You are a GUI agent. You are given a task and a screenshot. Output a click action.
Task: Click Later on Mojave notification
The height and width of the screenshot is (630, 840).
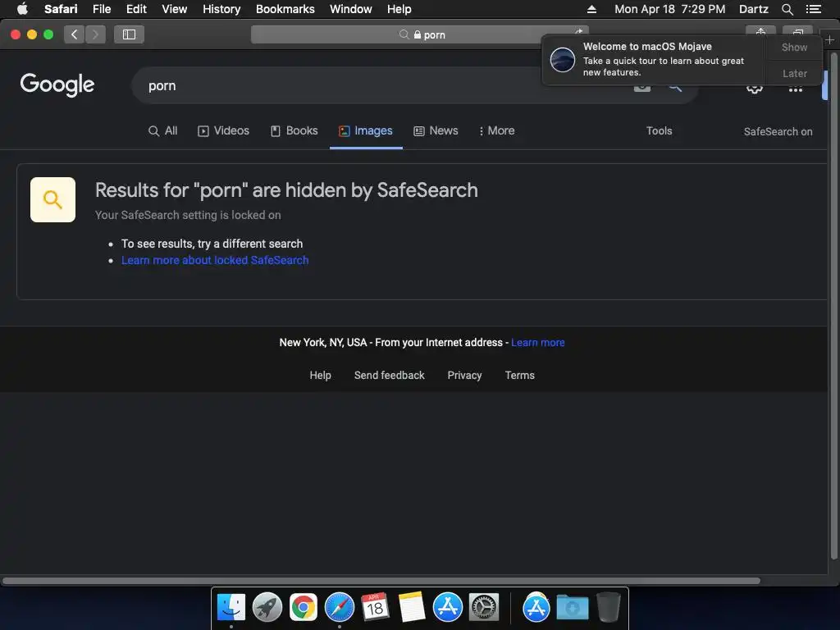[x=794, y=73]
